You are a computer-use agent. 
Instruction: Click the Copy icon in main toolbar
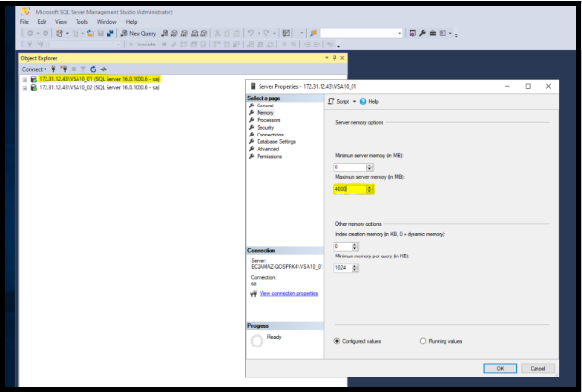tap(228, 33)
